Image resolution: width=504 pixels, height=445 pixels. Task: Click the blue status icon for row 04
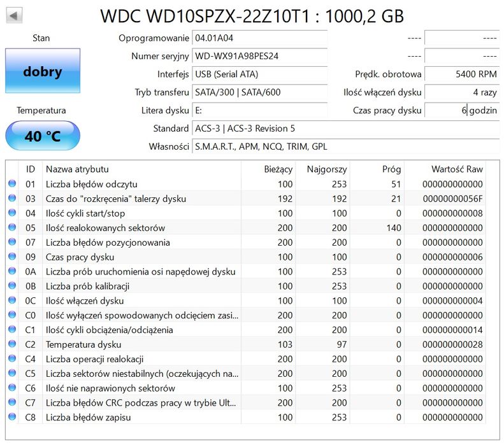12,213
